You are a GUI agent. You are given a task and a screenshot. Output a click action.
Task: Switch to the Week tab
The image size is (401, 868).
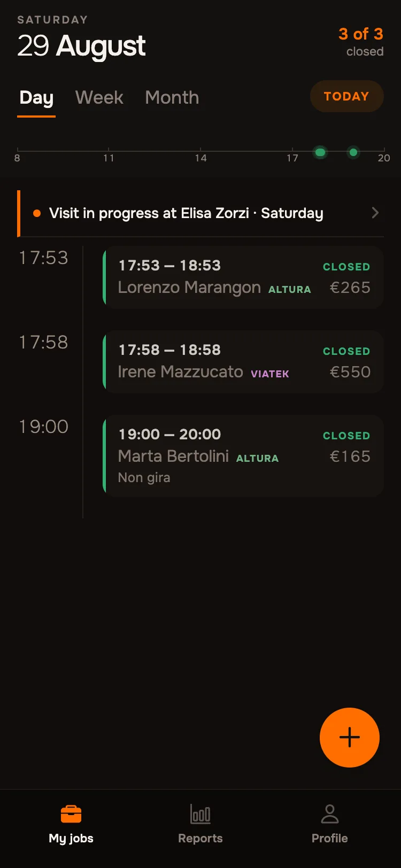(99, 97)
